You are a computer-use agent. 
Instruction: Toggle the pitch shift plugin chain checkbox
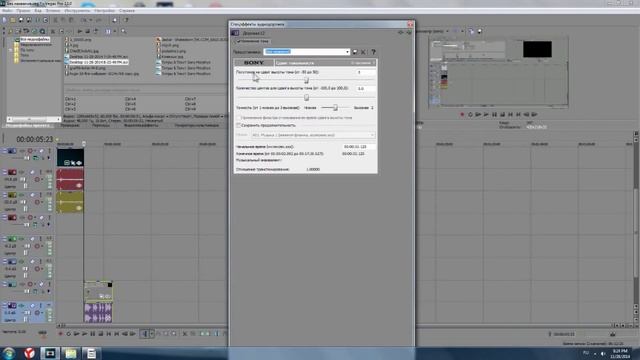coord(238,41)
